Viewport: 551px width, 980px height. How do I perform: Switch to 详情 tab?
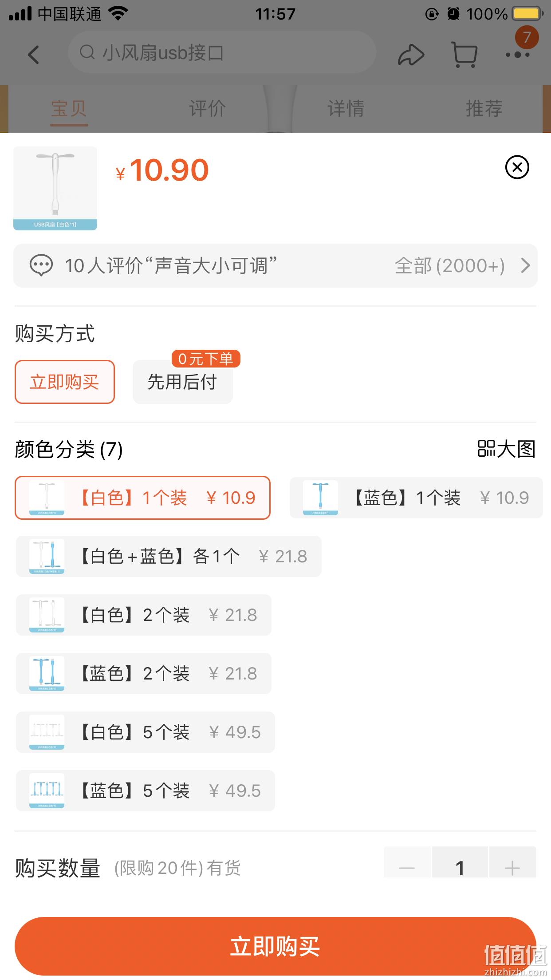(346, 108)
